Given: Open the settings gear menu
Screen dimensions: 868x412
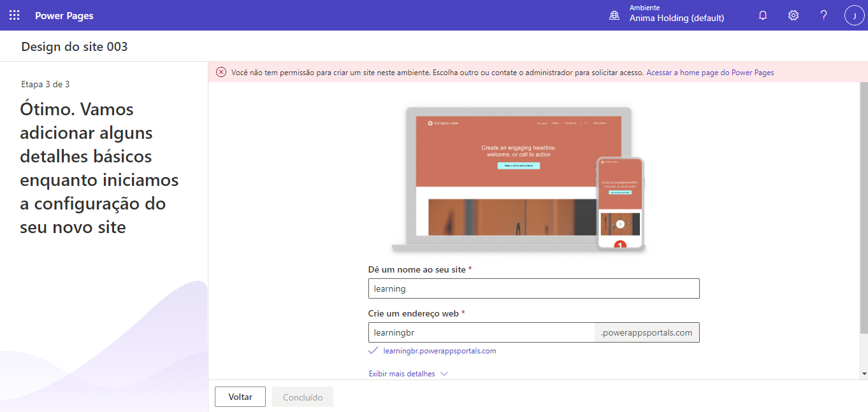Looking at the screenshot, I should pos(793,15).
